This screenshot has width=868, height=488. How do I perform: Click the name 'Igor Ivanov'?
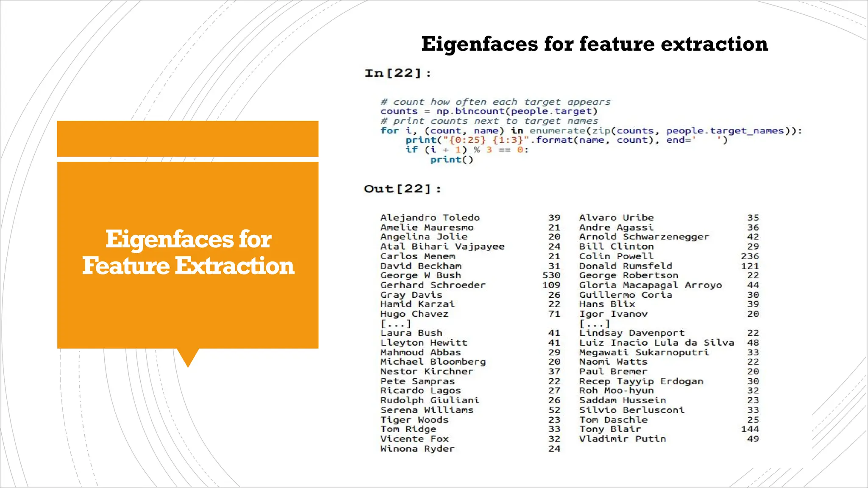(613, 314)
